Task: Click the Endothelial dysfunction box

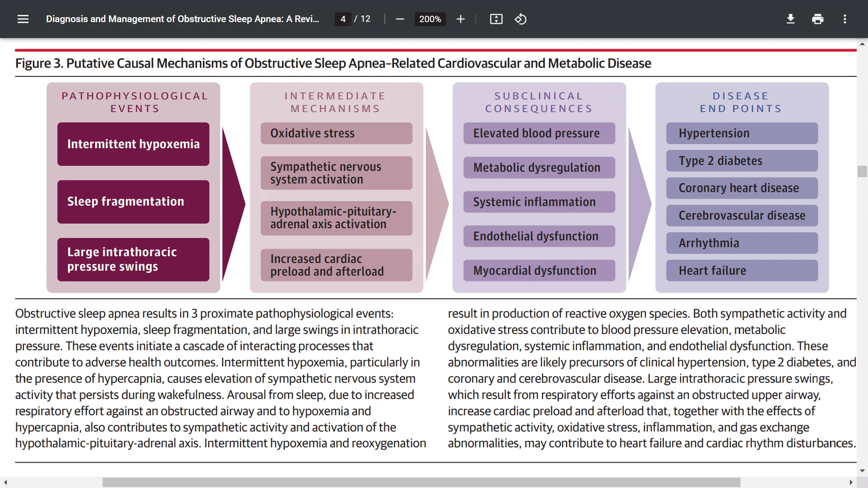Action: pyautogui.click(x=539, y=236)
